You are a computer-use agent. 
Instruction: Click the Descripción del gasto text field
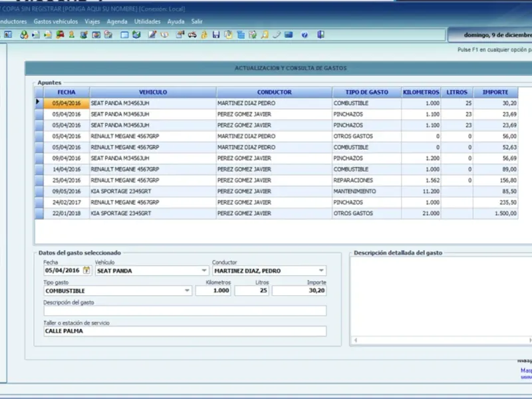[184, 311]
